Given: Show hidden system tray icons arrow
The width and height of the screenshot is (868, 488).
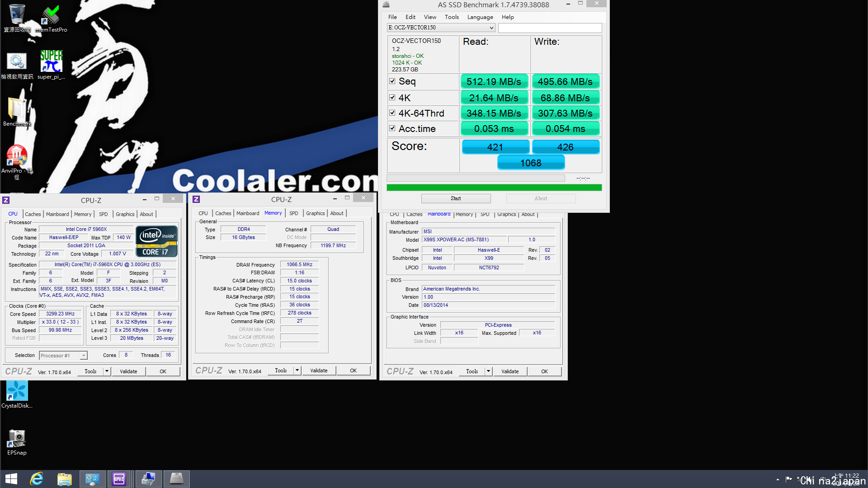Looking at the screenshot, I should point(778,479).
